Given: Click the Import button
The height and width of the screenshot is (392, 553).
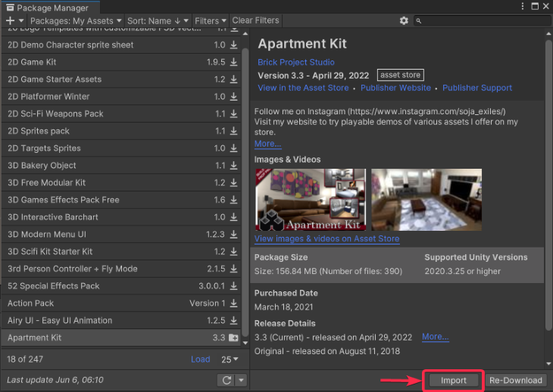Looking at the screenshot, I should (x=453, y=381).
